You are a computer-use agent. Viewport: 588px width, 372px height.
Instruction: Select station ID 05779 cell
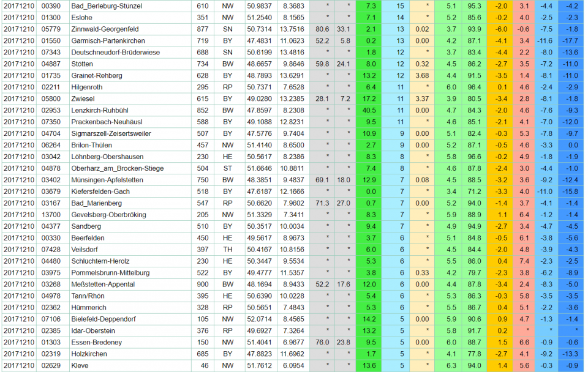pyautogui.click(x=51, y=29)
